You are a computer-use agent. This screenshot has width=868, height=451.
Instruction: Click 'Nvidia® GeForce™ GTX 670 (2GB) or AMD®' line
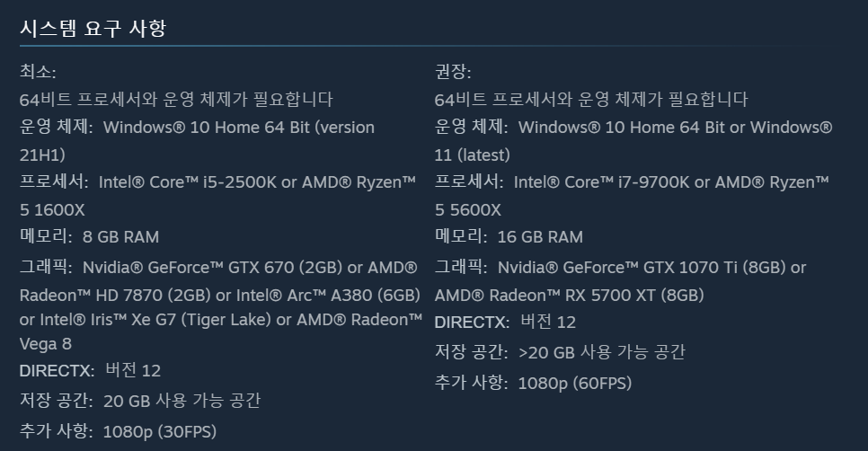pyautogui.click(x=250, y=268)
